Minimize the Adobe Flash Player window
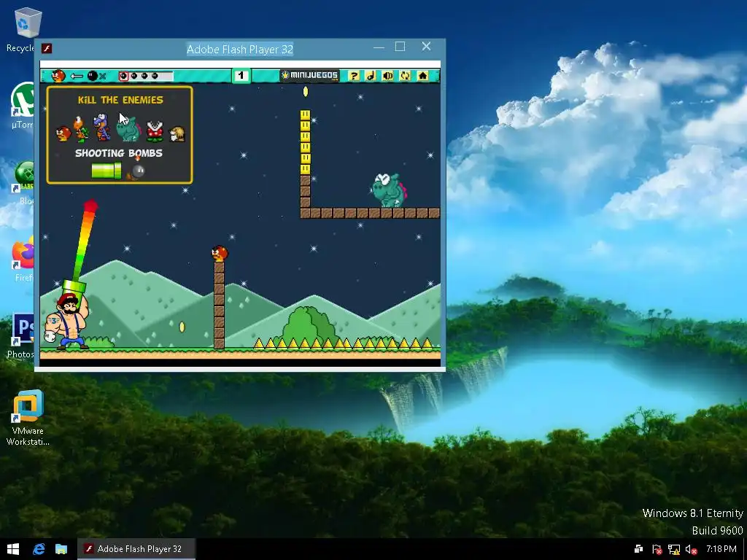Viewport: 747px width, 560px height. (379, 47)
